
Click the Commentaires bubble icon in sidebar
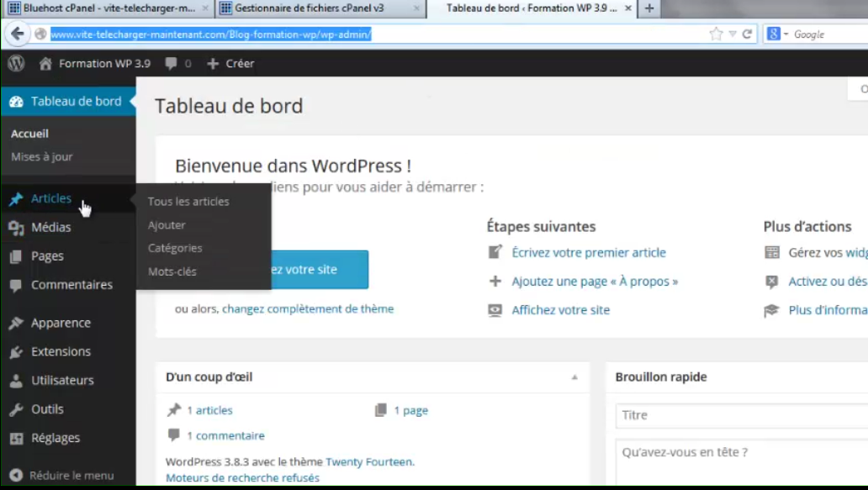(16, 286)
